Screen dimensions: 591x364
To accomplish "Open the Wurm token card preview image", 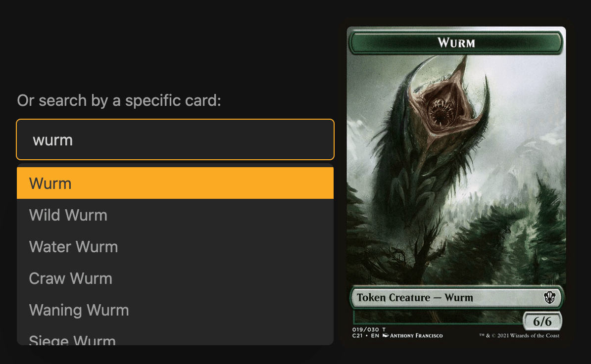I will [x=456, y=182].
